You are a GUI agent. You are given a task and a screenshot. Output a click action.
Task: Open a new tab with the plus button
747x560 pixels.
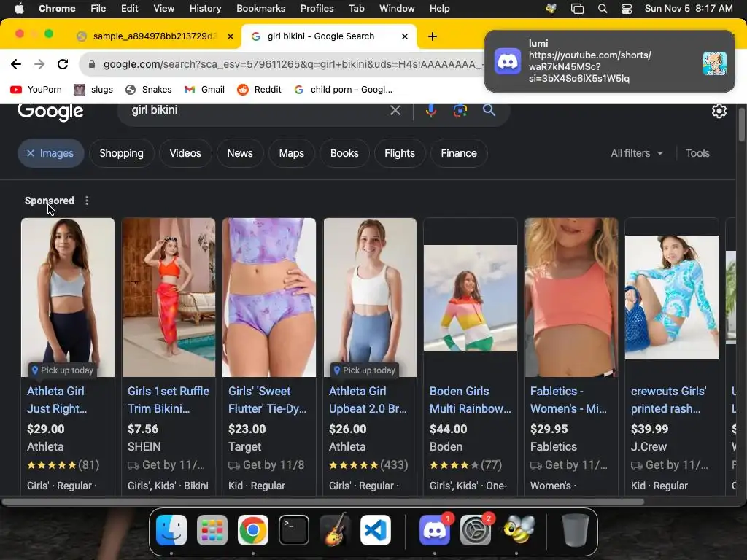point(433,36)
